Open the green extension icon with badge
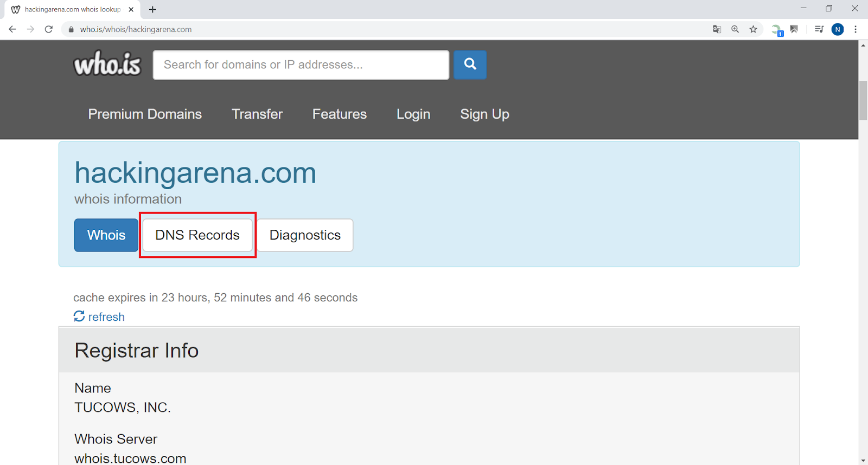This screenshot has height=465, width=868. [x=777, y=30]
